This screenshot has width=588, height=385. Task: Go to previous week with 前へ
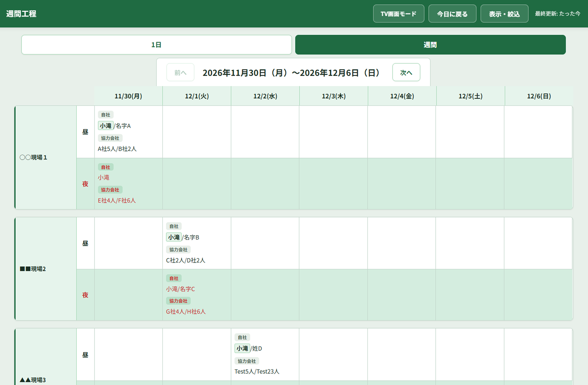click(180, 72)
